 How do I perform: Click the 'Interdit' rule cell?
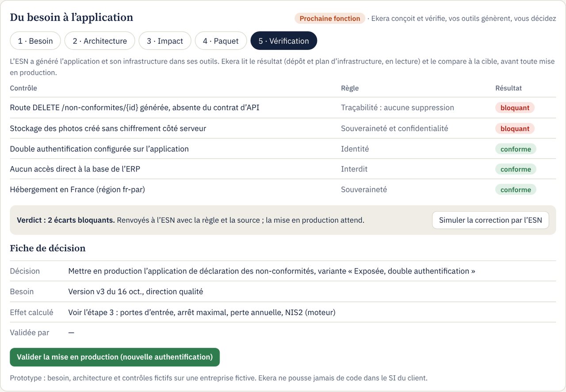click(354, 169)
